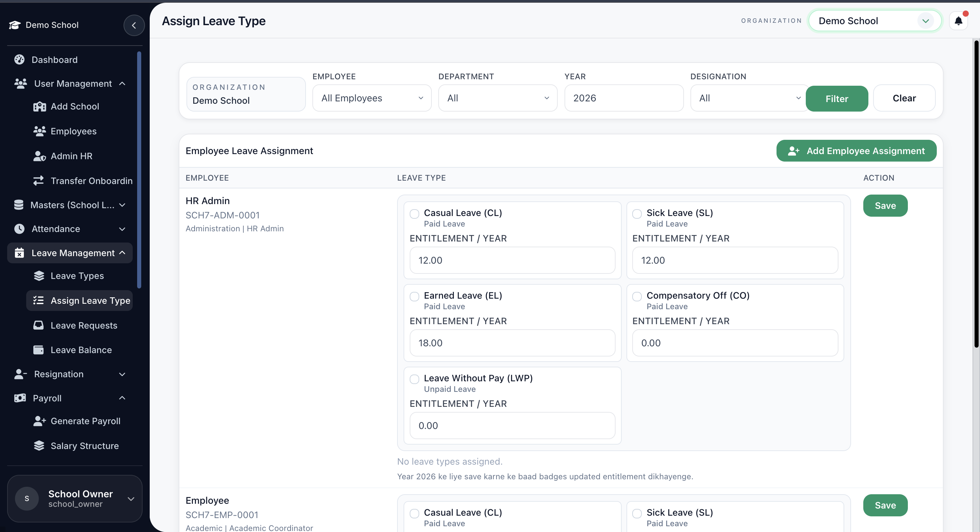The width and height of the screenshot is (980, 532).
Task: Click the Payroll money icon
Action: (x=20, y=398)
